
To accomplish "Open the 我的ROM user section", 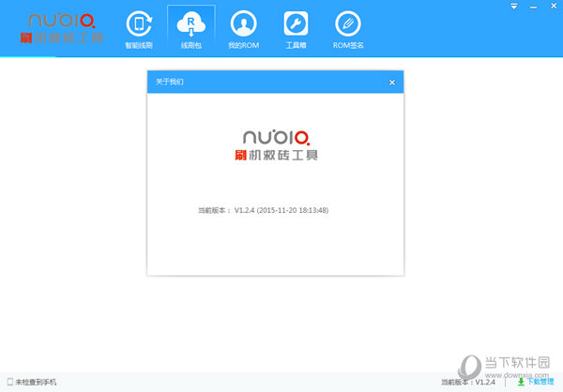I will coord(243,30).
